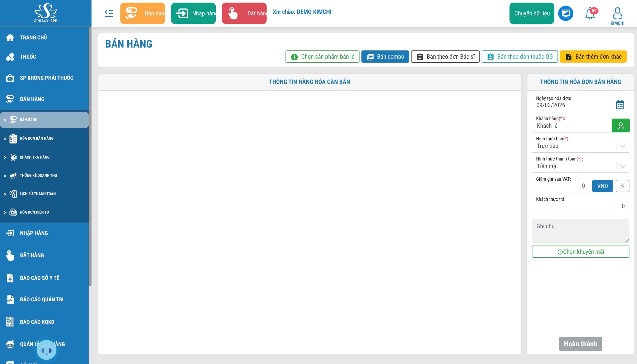The height and width of the screenshot is (364, 637).
Task: Open the Hình thức bán dropdown
Action: pos(623,146)
